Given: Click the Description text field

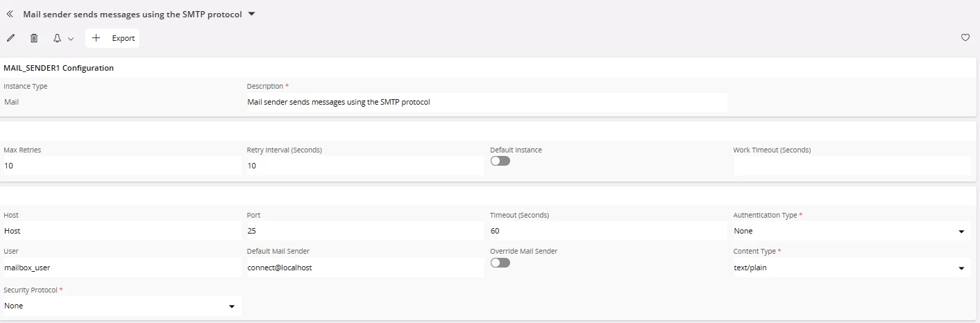Looking at the screenshot, I should (487, 102).
